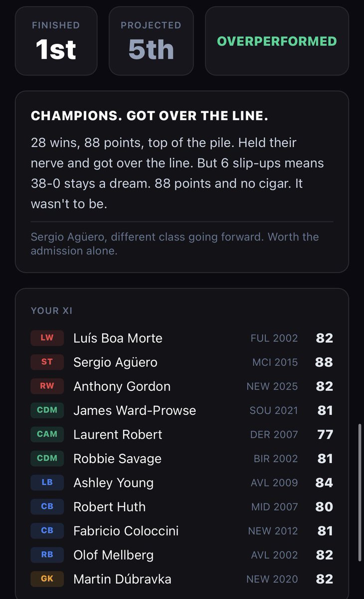Screen dimensions: 364x599
Task: Tap the Champions summary heading
Action: tap(150, 116)
